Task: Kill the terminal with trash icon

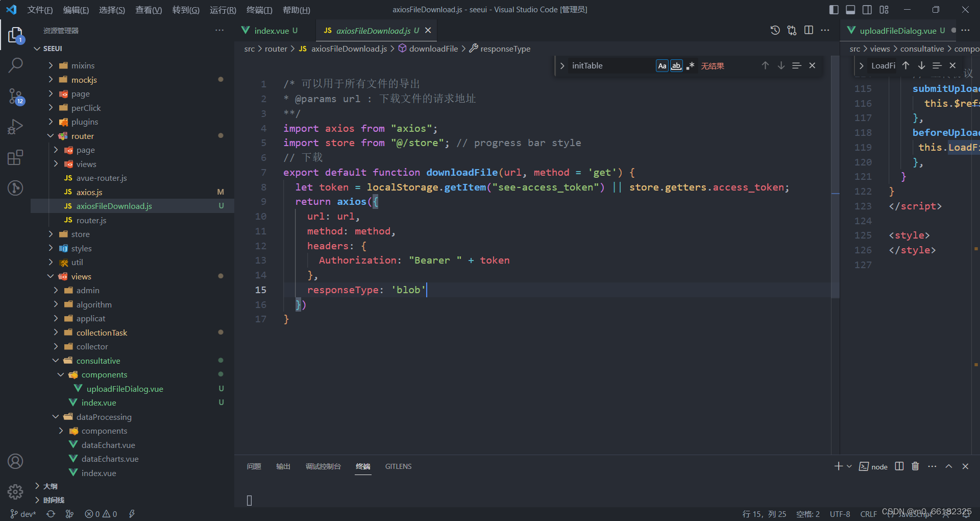Action: [x=915, y=466]
